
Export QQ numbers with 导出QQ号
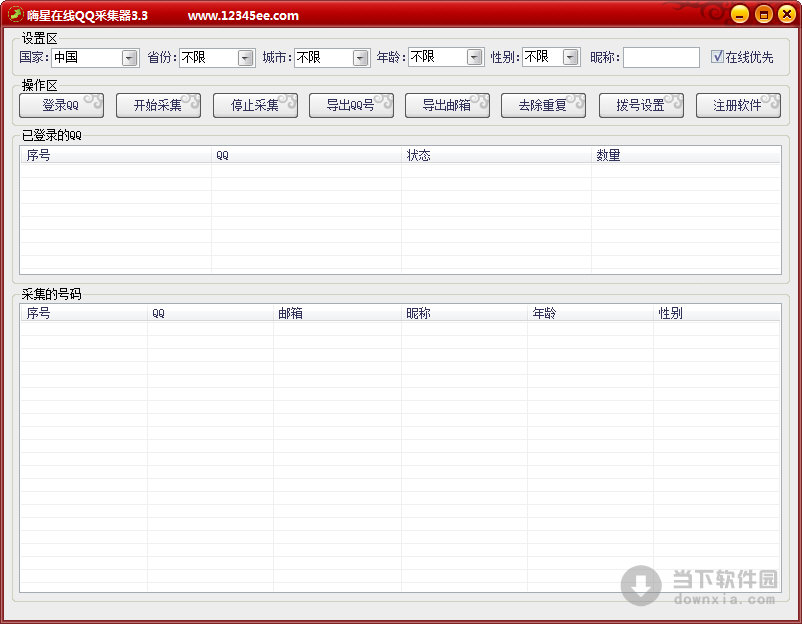click(351, 105)
